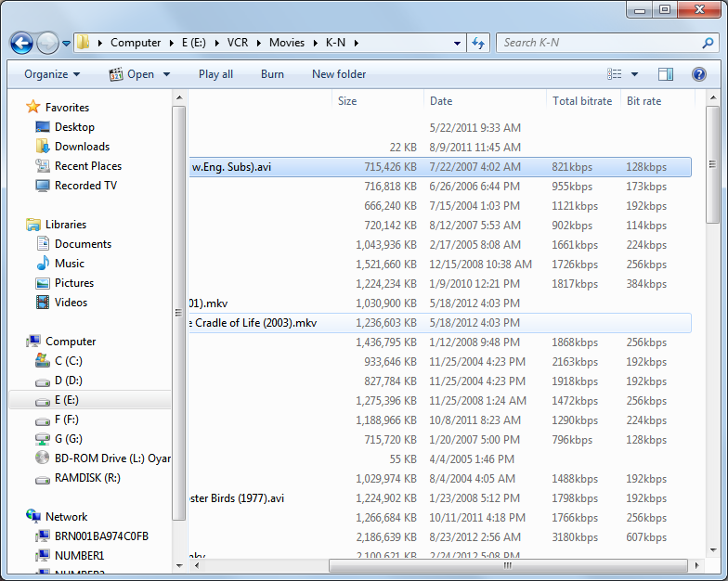This screenshot has width=728, height=581.
Task: Choose Play all in the toolbar
Action: (215, 74)
